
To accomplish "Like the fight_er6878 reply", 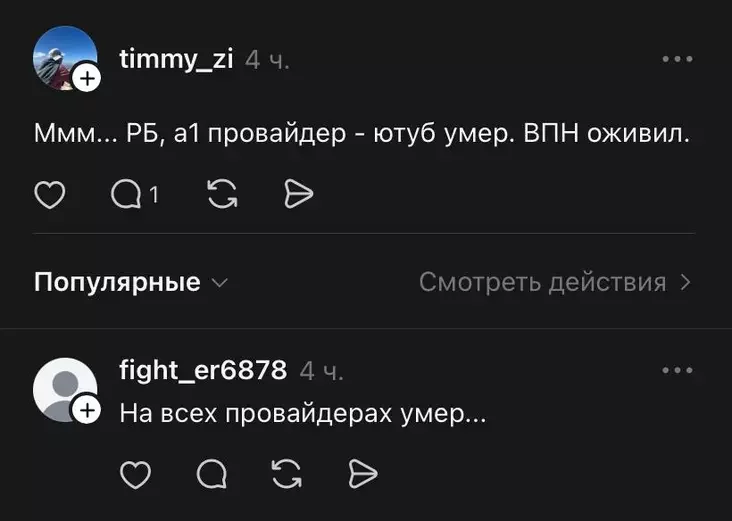I will pyautogui.click(x=134, y=474).
